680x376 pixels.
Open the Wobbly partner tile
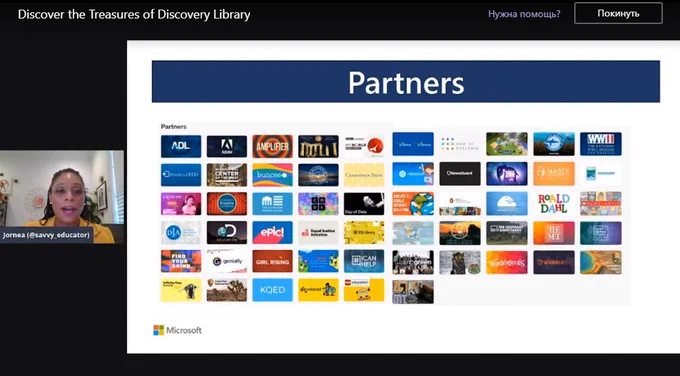coord(554,262)
